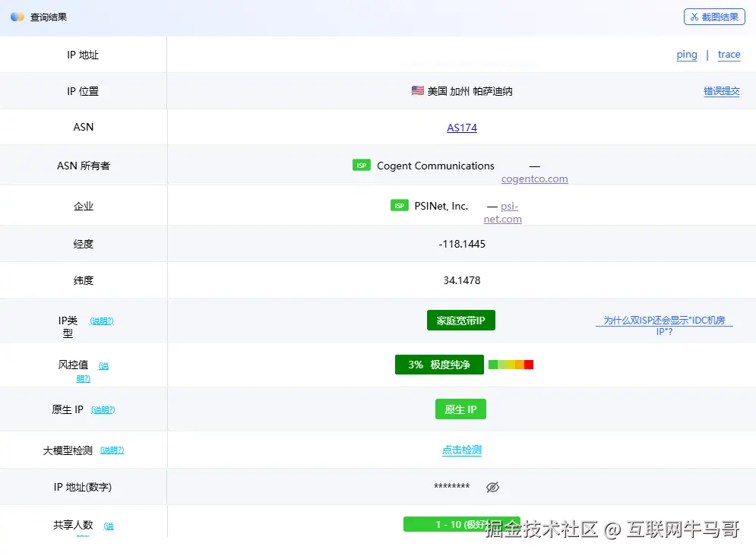Click the green 原生 IP badge
The width and height of the screenshot is (756, 556).
click(x=460, y=409)
